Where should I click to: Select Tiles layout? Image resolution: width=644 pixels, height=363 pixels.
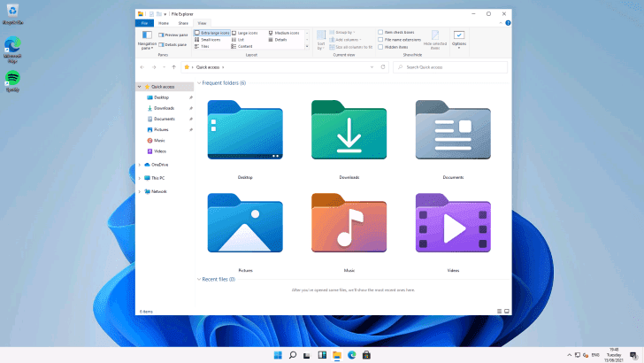(x=202, y=46)
